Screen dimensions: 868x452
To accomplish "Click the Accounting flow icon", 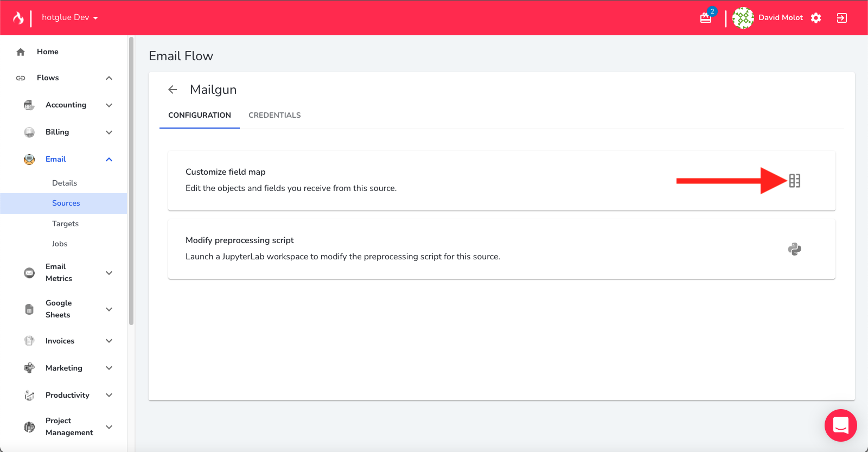I will [29, 105].
